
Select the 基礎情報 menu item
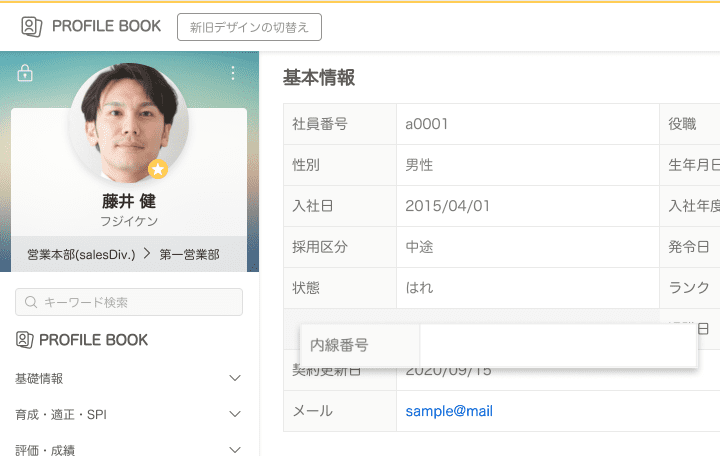click(39, 378)
